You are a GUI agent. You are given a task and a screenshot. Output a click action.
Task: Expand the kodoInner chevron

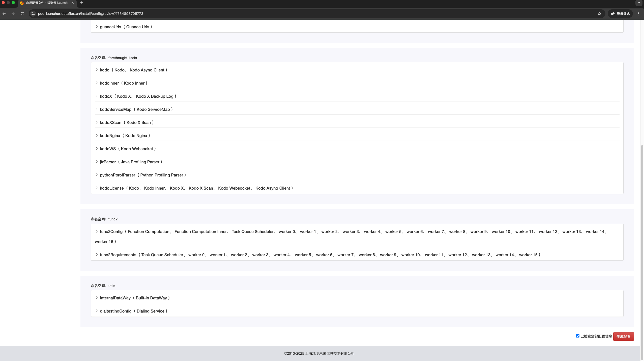tap(97, 83)
